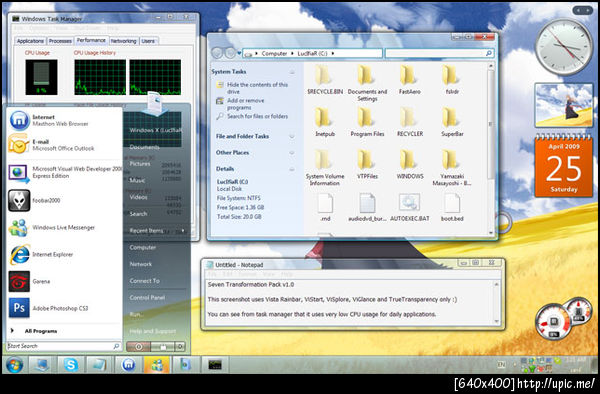This screenshot has height=394, width=600.
Task: Collapse the Details section
Action: pyautogui.click(x=292, y=169)
